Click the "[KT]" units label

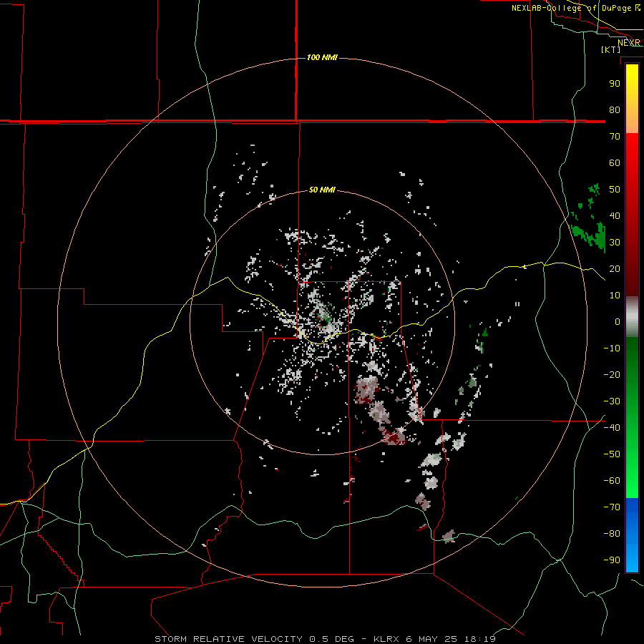coord(611,49)
